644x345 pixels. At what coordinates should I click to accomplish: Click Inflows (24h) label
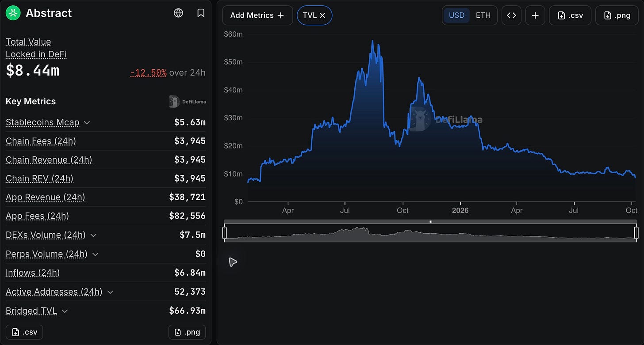click(33, 273)
